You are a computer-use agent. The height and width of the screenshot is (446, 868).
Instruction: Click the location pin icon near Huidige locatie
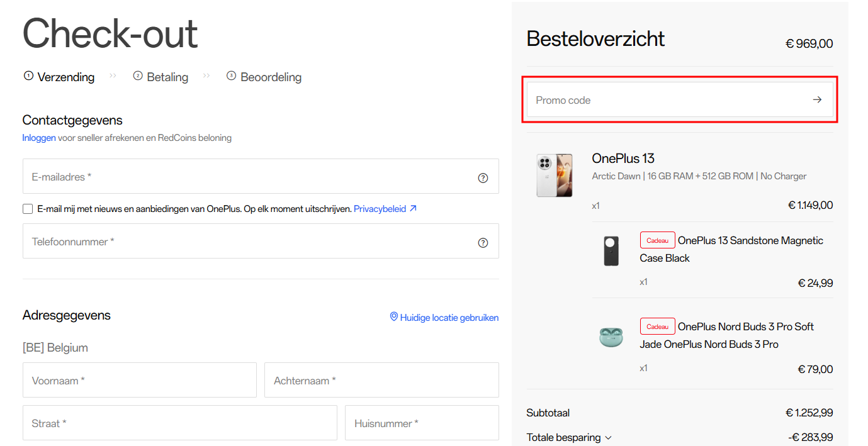[x=394, y=317]
